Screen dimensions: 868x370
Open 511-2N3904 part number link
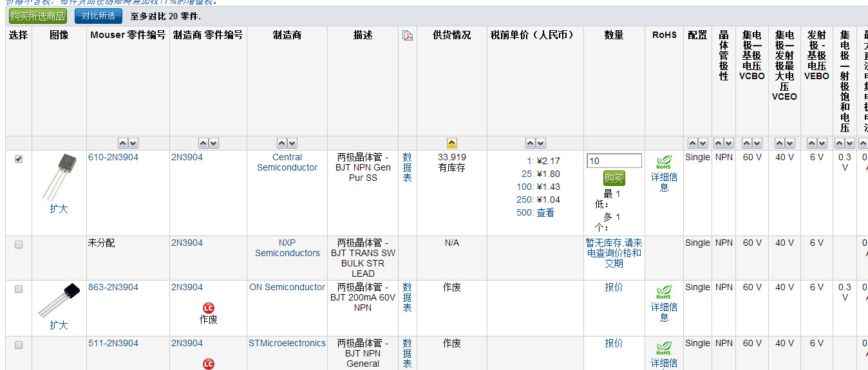pos(113,344)
